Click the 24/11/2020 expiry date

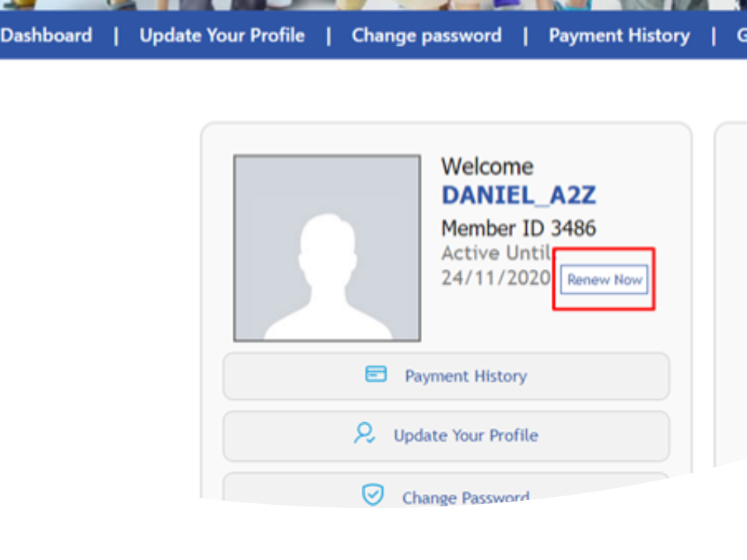click(x=496, y=278)
